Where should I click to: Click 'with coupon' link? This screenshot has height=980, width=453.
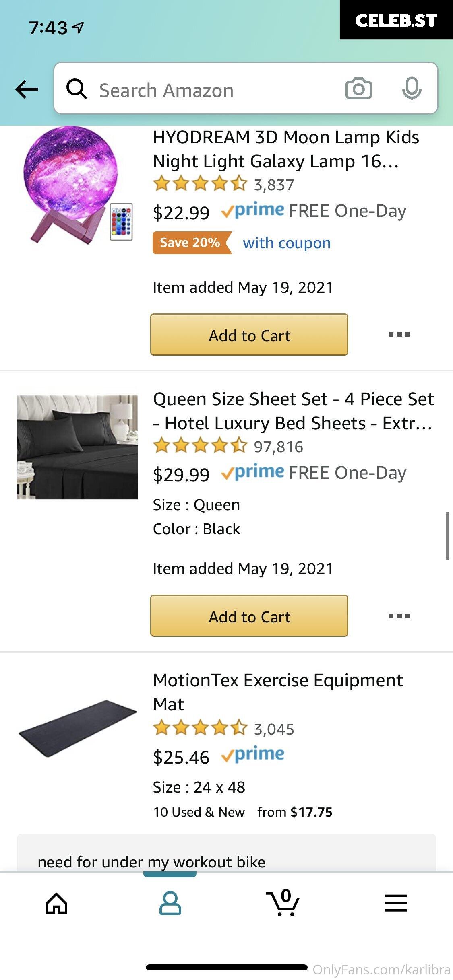point(287,243)
